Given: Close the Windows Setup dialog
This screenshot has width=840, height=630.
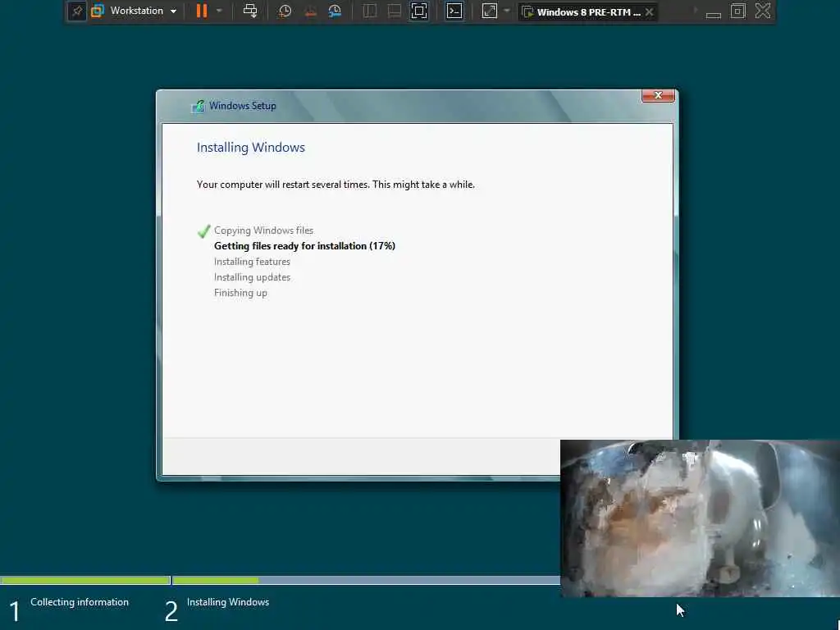Looking at the screenshot, I should click(x=658, y=95).
